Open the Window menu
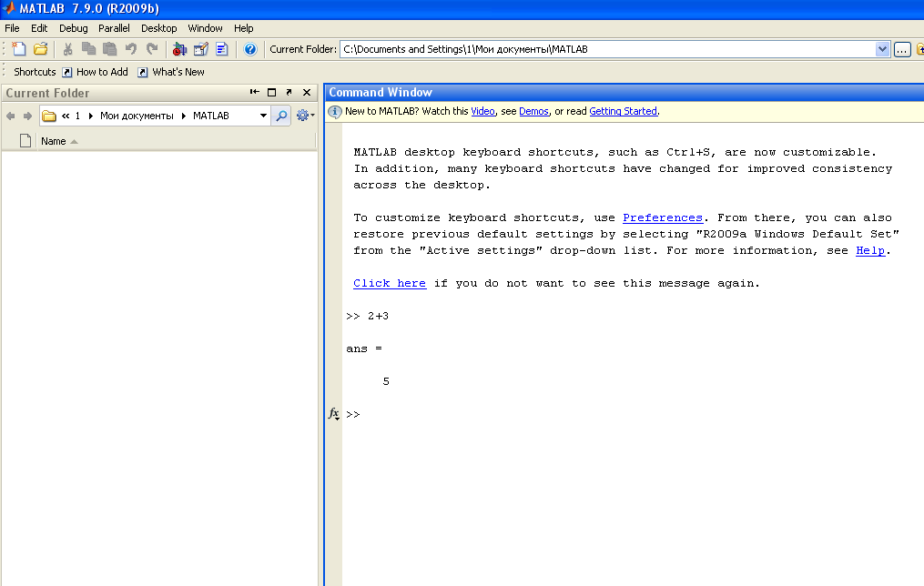The width and height of the screenshot is (924, 586). (x=205, y=28)
